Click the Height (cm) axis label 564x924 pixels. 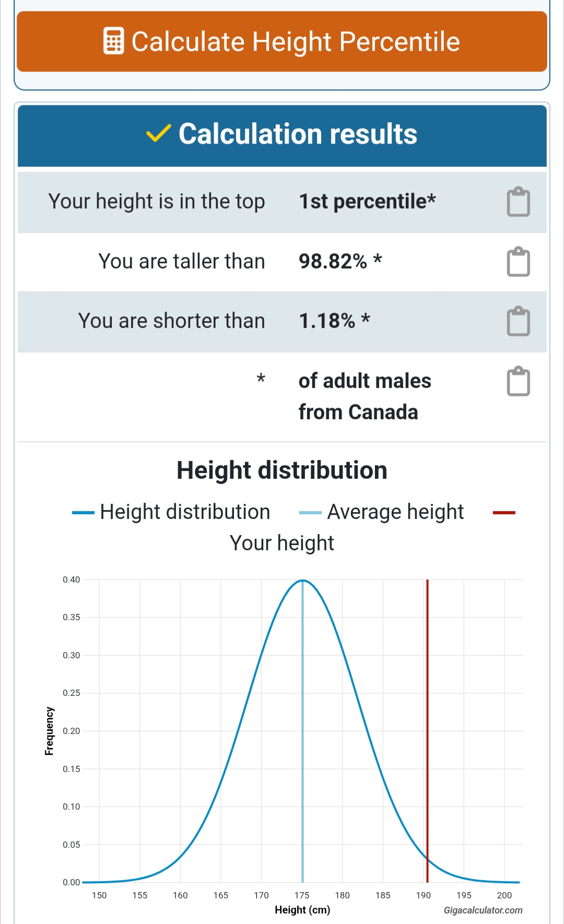[x=302, y=910]
